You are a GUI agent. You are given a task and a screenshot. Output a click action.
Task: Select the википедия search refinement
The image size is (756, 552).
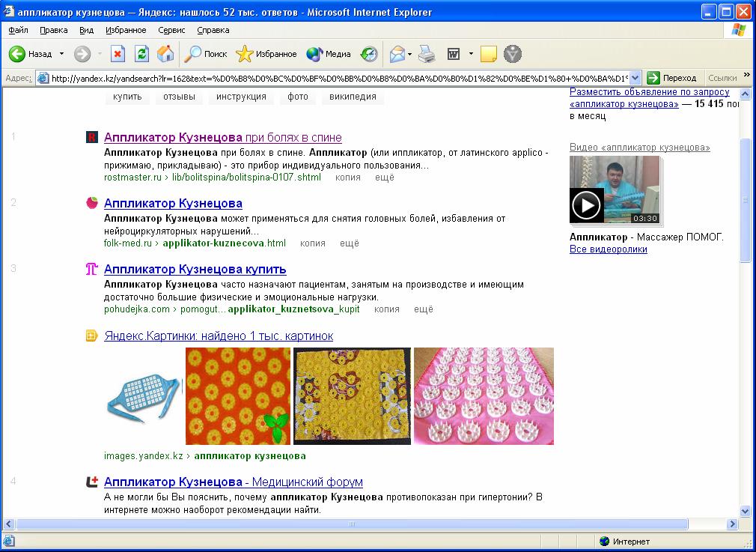353,97
